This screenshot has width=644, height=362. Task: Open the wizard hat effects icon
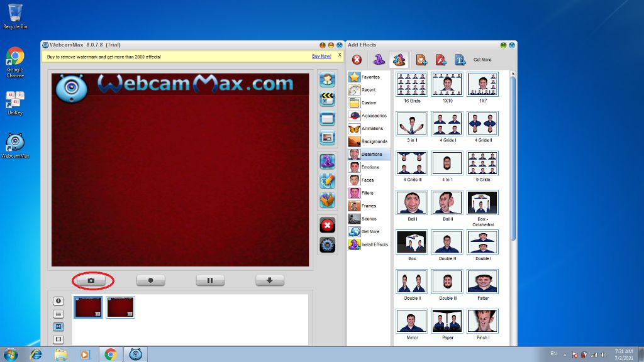click(327, 162)
